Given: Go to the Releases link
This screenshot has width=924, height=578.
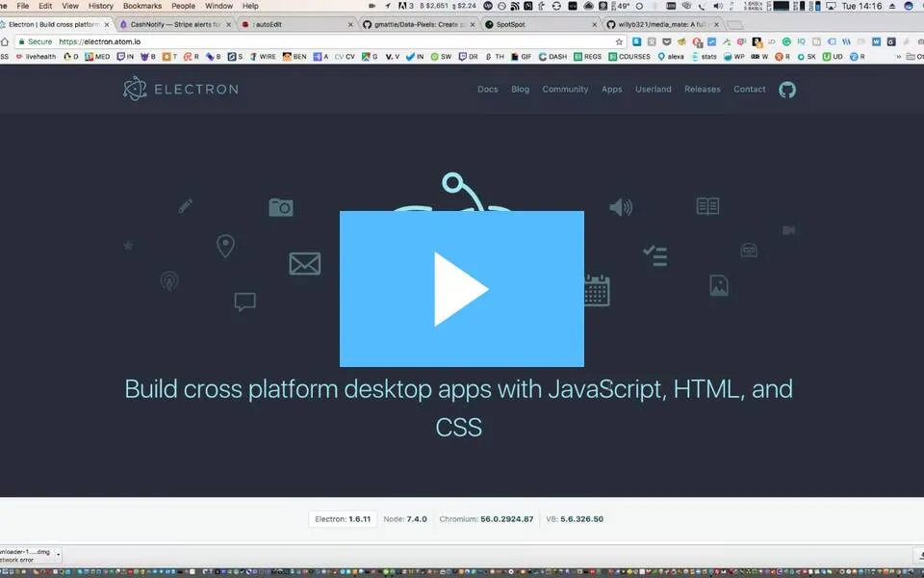Looking at the screenshot, I should 703,89.
